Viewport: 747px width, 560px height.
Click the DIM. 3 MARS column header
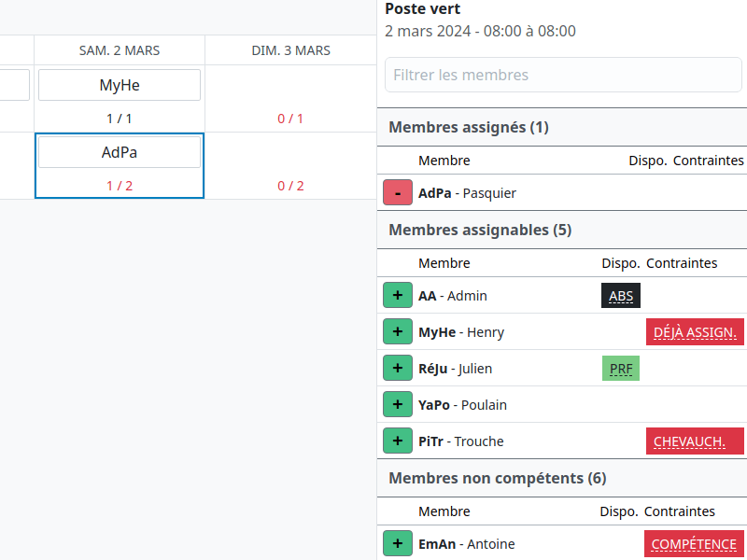pyautogui.click(x=290, y=50)
